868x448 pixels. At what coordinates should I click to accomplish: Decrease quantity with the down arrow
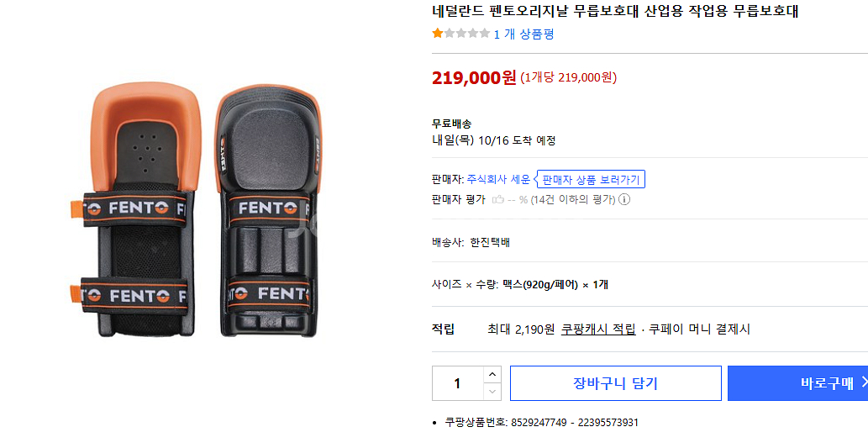492,392
